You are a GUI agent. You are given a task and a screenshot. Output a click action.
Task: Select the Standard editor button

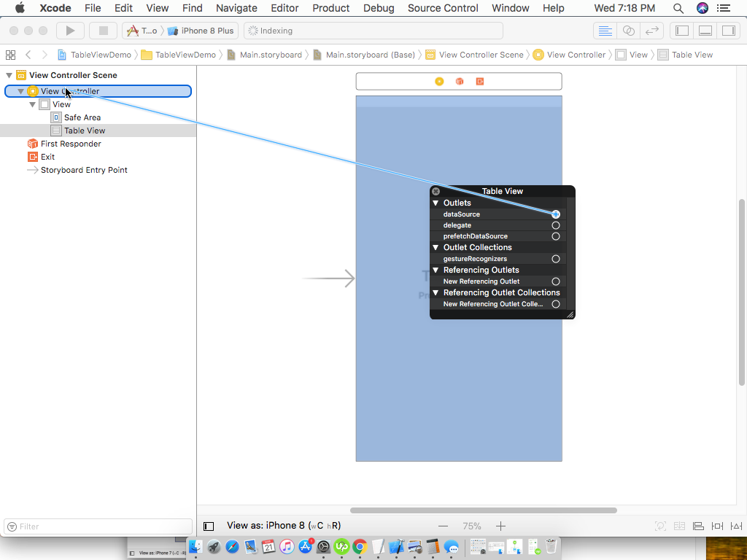(x=605, y=31)
